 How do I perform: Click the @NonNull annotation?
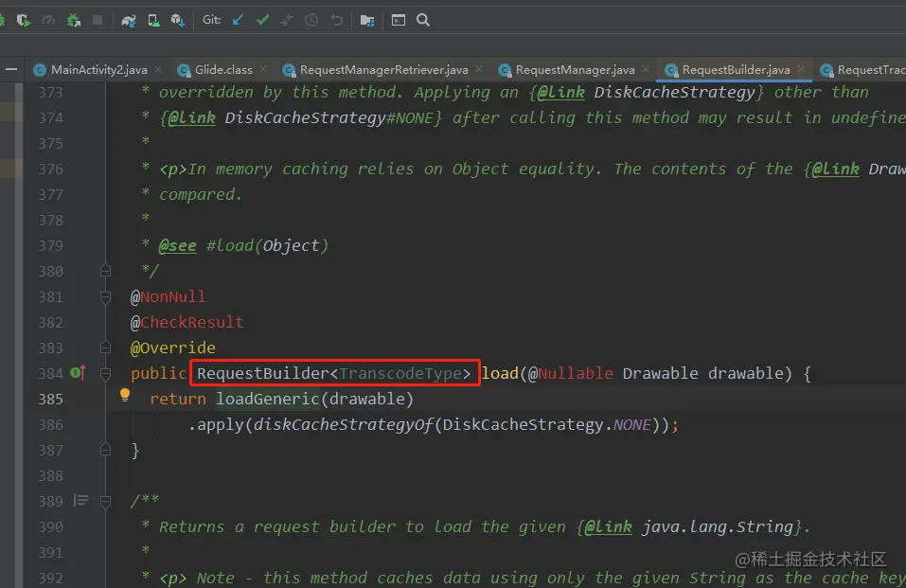(168, 297)
